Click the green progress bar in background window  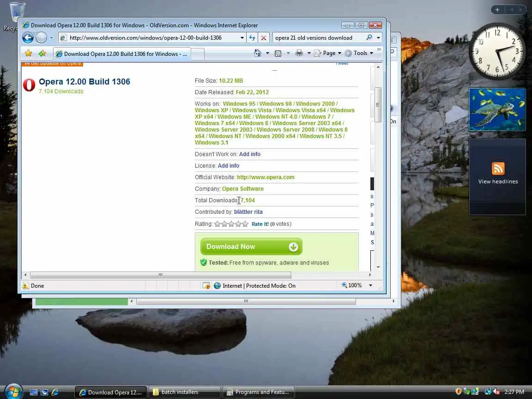[81, 301]
